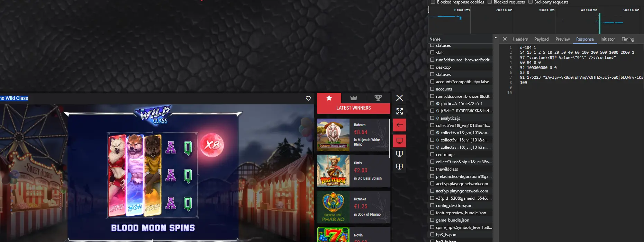The width and height of the screenshot is (644, 242).
Task: Select the config_desktop.json request
Action: [460, 206]
